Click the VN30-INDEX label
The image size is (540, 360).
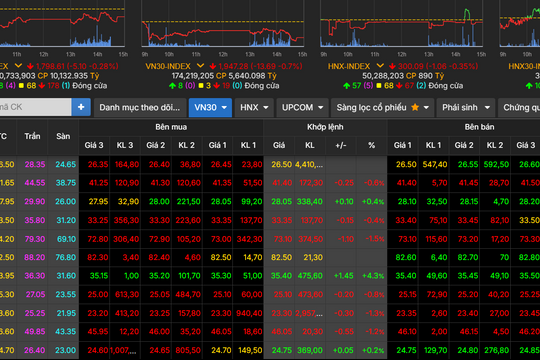click(x=168, y=66)
